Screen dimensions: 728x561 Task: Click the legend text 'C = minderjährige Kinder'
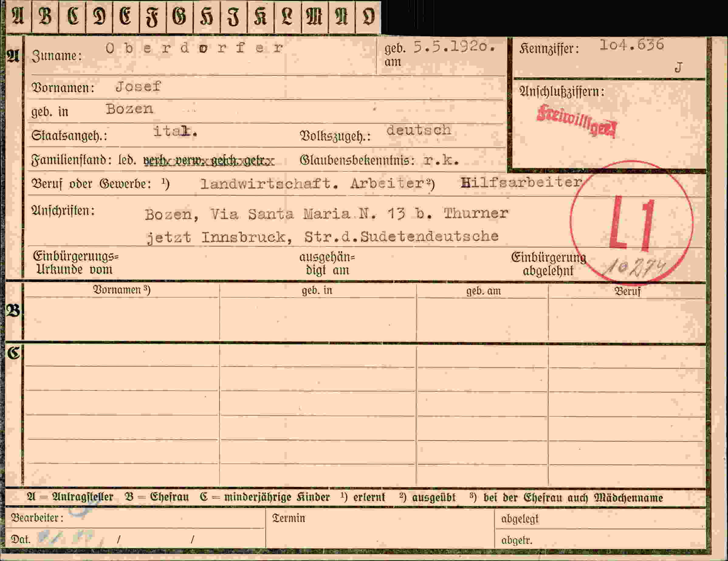(x=265, y=498)
